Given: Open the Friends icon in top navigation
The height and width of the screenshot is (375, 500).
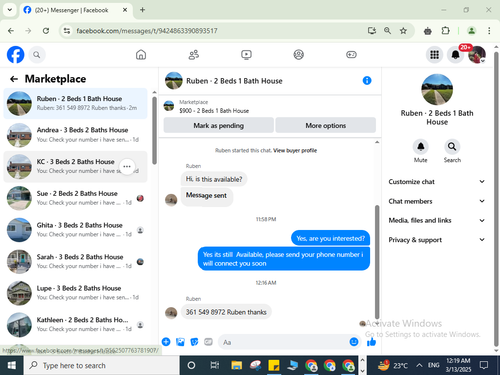Looking at the screenshot, I should point(194,54).
